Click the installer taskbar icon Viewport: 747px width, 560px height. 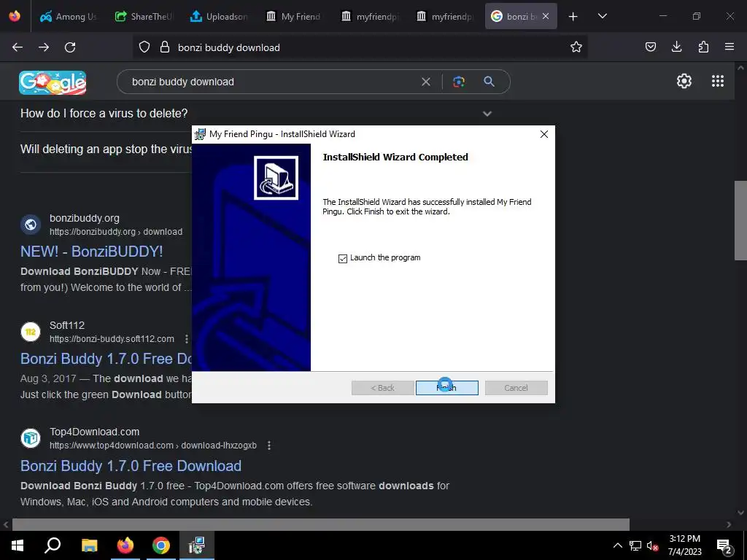point(196,545)
